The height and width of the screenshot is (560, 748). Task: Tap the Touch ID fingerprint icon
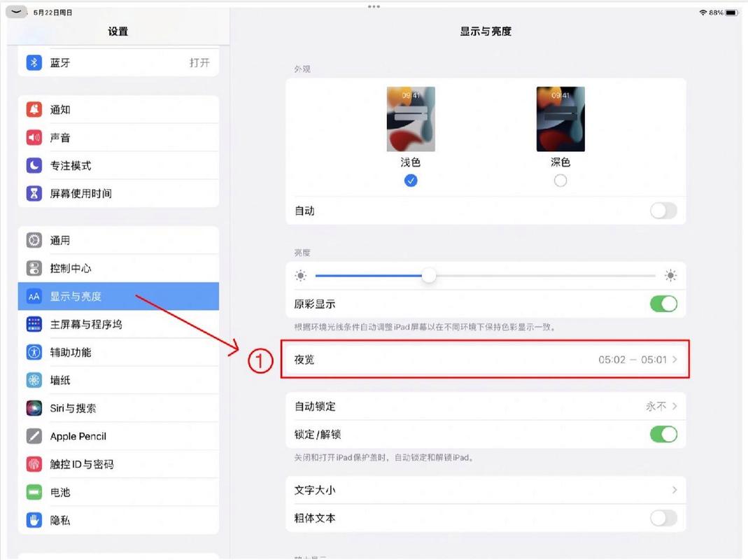(x=34, y=464)
